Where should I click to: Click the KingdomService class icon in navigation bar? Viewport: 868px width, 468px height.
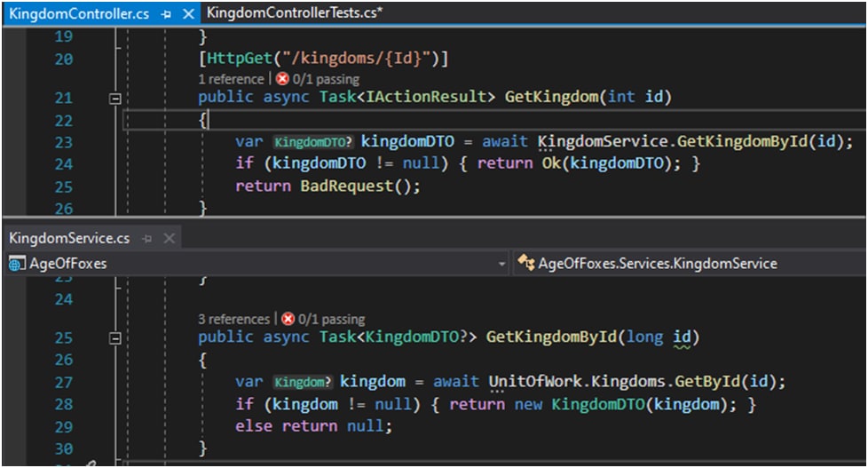526,263
